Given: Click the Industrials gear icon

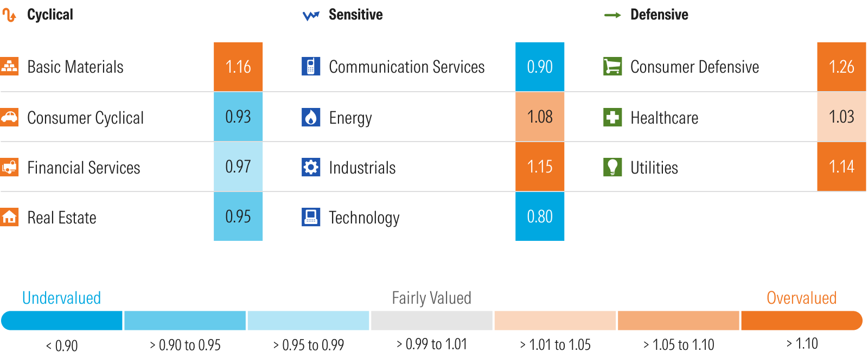Looking at the screenshot, I should tap(310, 167).
